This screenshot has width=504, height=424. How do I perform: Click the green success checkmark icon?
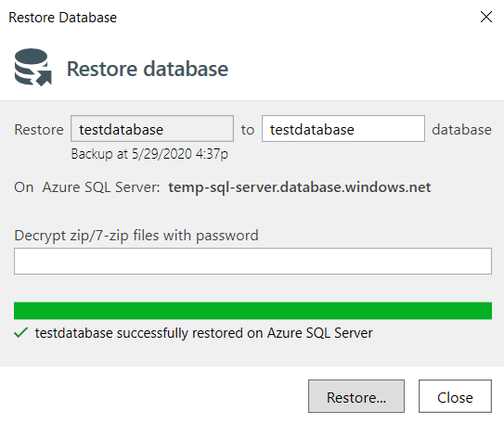pyautogui.click(x=21, y=333)
